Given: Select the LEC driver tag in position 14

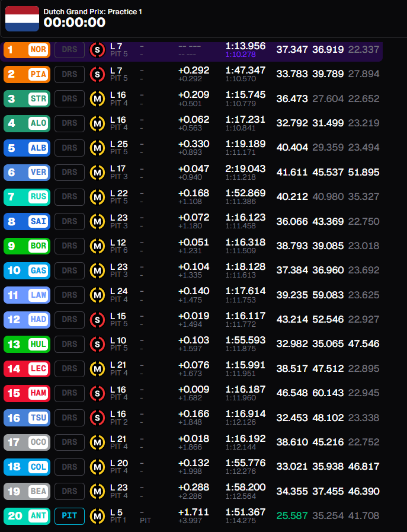Looking at the screenshot, I should [x=27, y=368].
